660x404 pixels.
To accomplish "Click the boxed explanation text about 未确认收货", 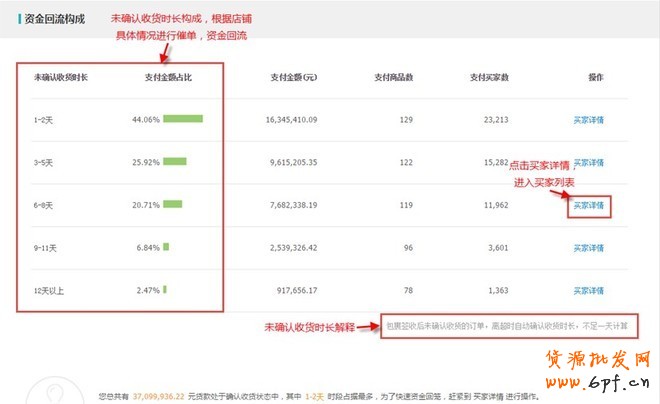I will (507, 326).
